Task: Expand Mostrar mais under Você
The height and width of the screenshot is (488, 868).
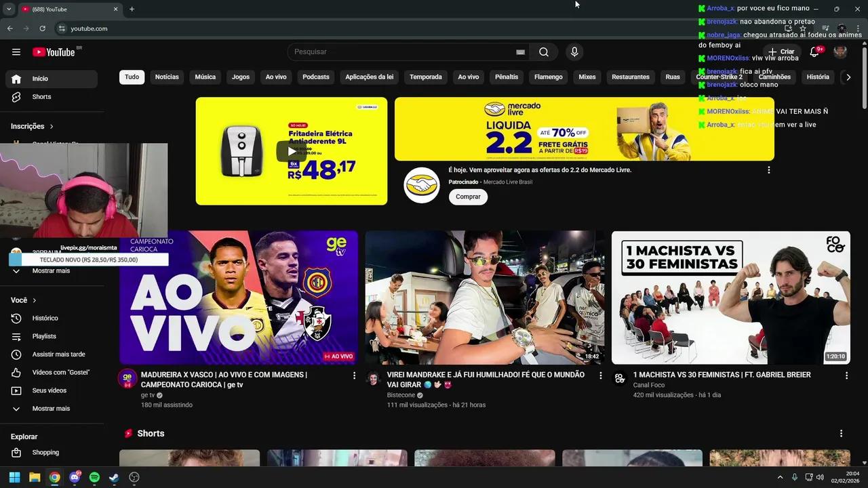Action: (52, 409)
